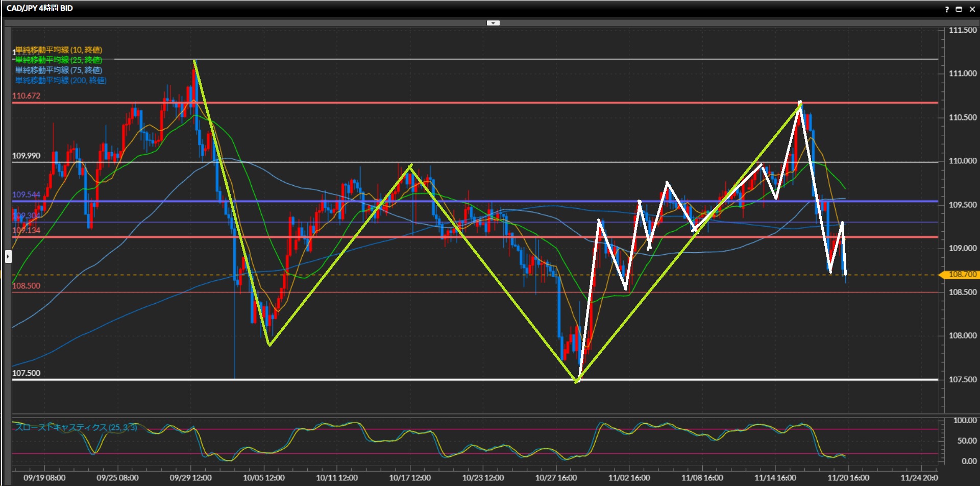Click the 11/14 16:00 time axis label
Viewport: 980px width, 486px height.
775,478
